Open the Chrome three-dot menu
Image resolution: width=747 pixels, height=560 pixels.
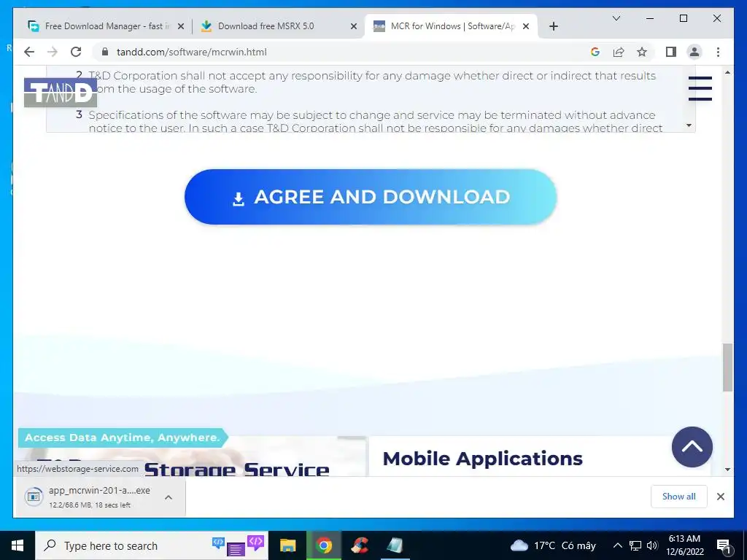[x=718, y=52]
